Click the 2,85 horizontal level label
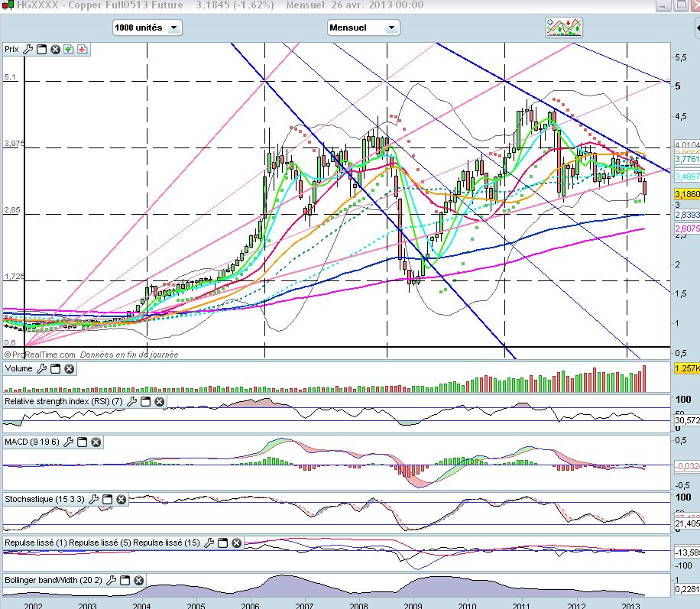 [x=11, y=210]
